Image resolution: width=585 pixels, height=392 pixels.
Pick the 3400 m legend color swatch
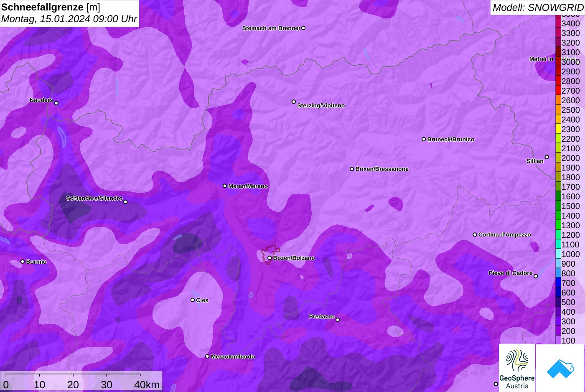[558, 23]
